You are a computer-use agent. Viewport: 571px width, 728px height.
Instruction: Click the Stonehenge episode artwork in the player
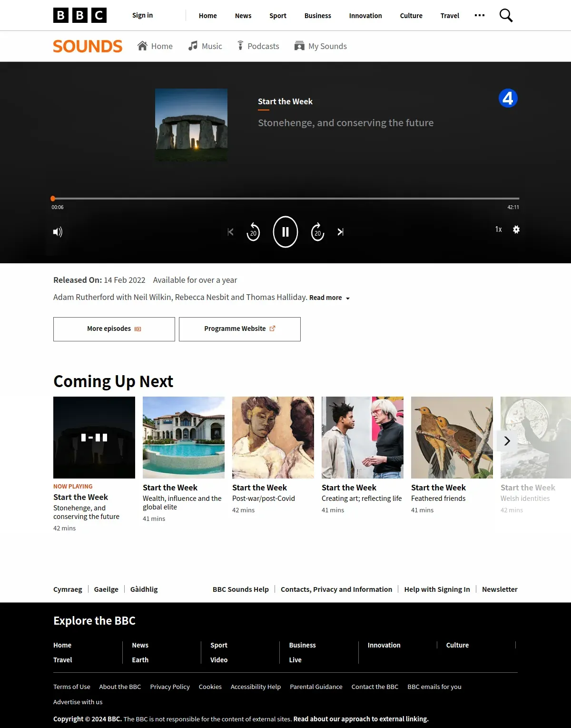(x=191, y=125)
